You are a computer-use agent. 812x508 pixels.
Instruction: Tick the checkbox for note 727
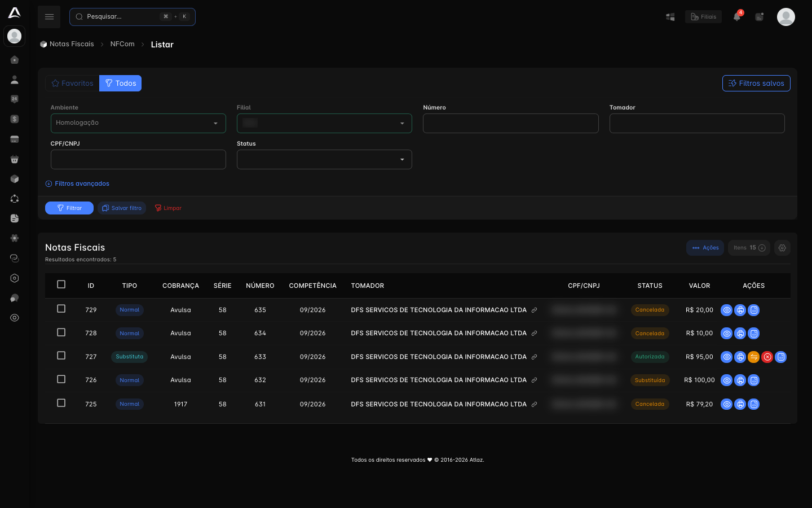61,356
